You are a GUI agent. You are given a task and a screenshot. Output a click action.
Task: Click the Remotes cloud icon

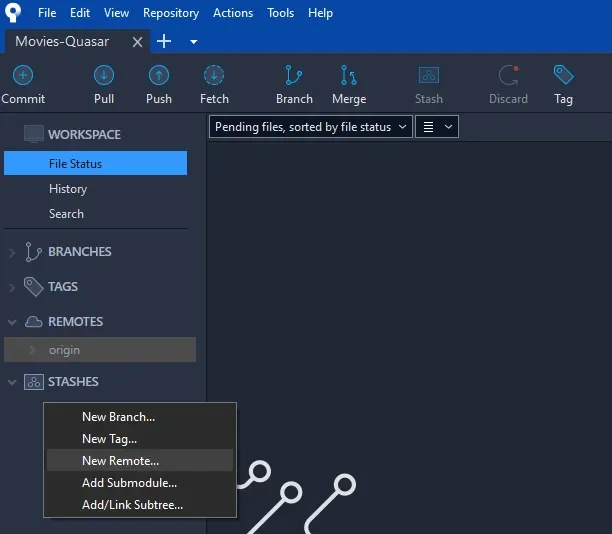coord(34,322)
